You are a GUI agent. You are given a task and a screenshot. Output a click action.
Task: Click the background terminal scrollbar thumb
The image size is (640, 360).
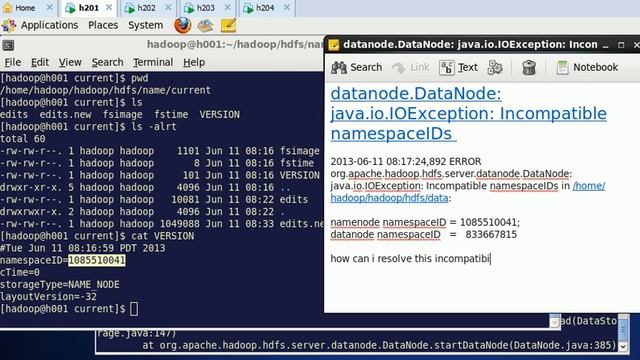coord(623,329)
